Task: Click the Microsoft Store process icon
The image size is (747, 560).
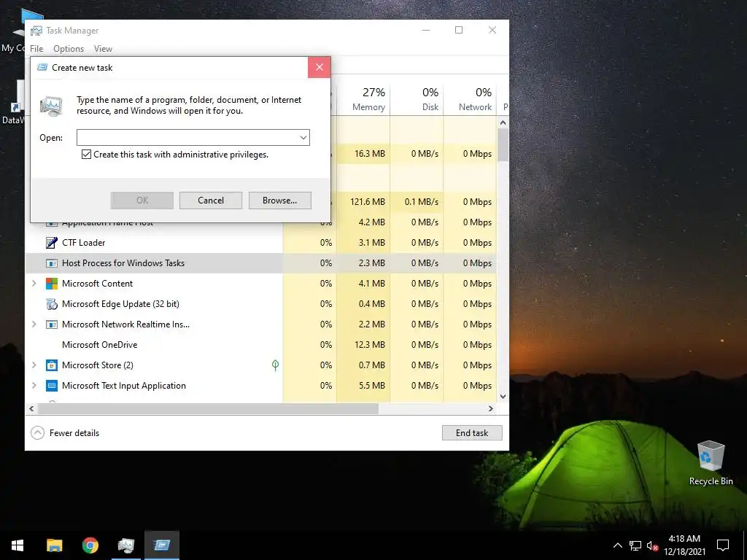Action: click(52, 365)
